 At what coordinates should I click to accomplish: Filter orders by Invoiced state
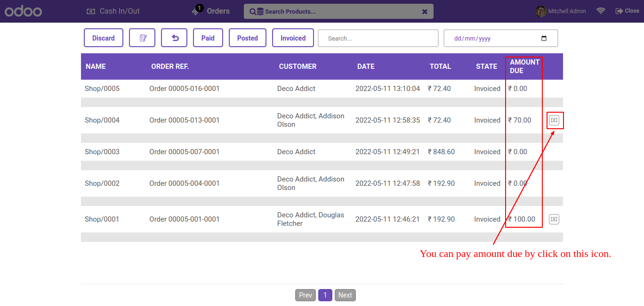pos(293,38)
